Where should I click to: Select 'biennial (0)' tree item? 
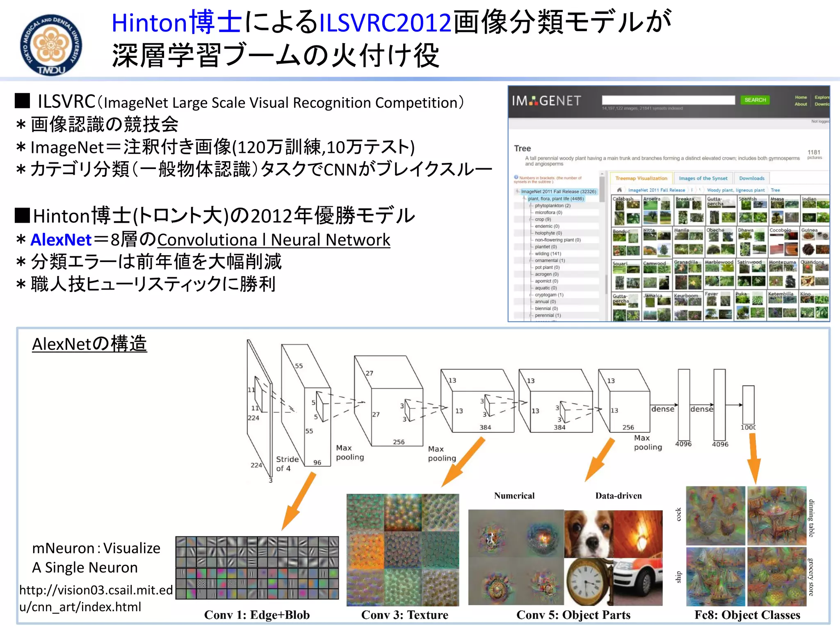point(546,308)
